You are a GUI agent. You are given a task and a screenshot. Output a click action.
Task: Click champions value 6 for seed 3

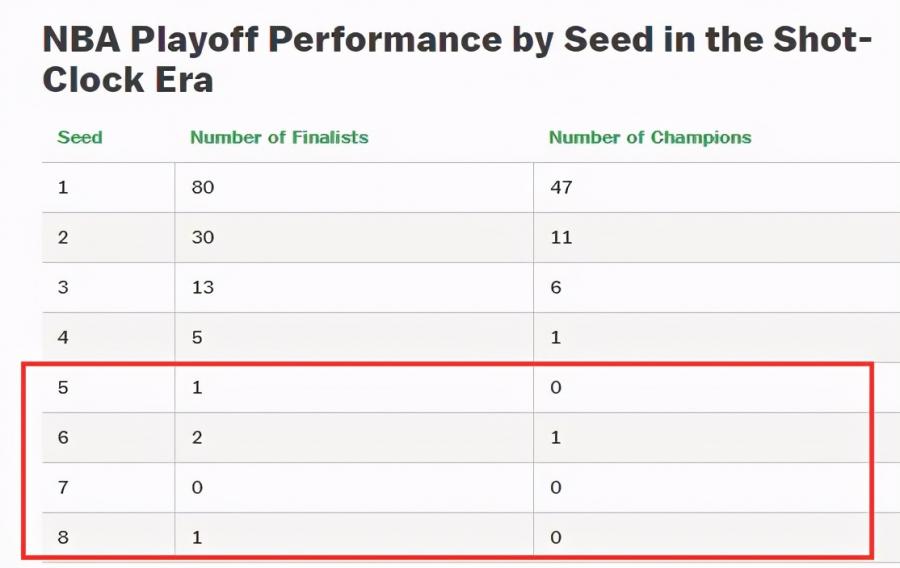coord(556,287)
